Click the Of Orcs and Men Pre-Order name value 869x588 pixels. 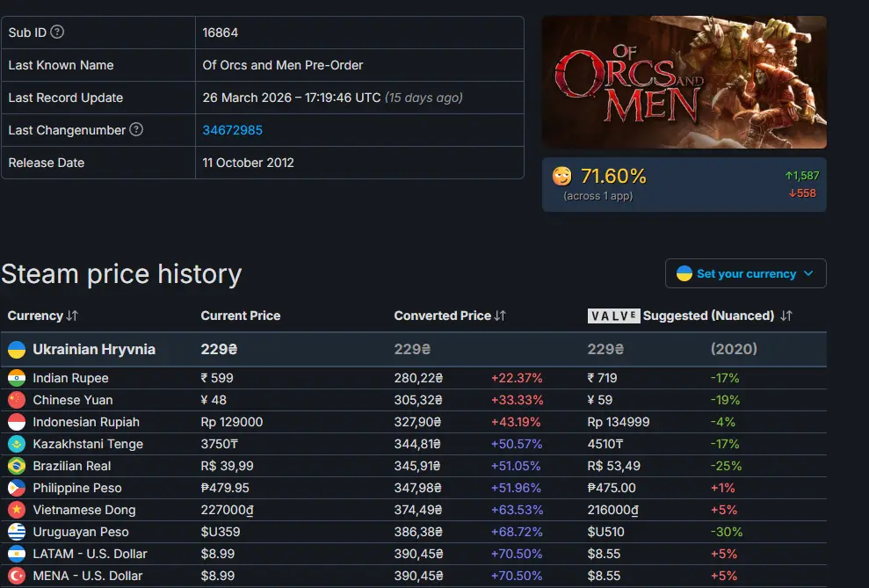[283, 65]
